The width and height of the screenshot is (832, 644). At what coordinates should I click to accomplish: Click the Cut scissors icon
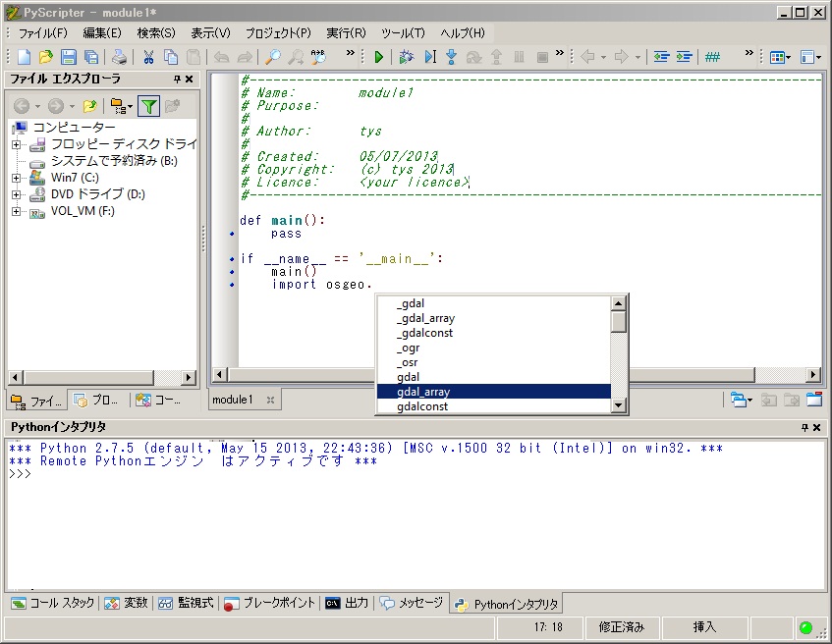(x=148, y=57)
